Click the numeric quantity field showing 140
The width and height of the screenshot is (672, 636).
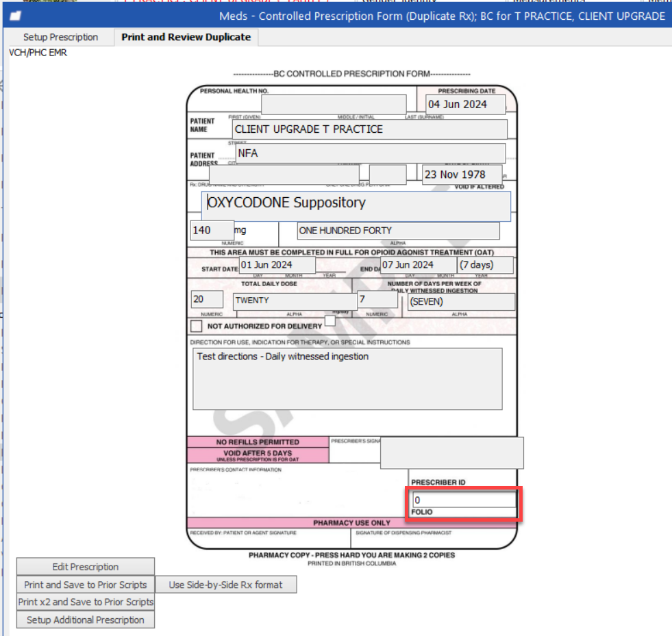(x=212, y=231)
